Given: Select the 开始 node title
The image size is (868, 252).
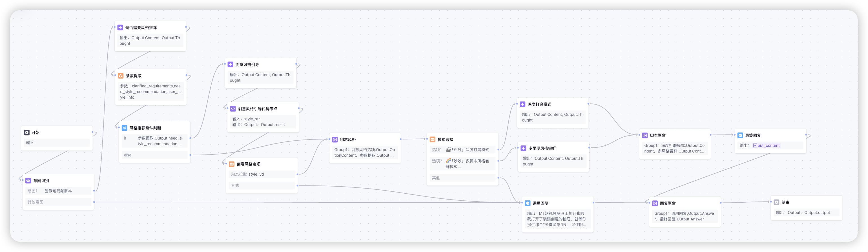Looking at the screenshot, I should [x=36, y=132].
